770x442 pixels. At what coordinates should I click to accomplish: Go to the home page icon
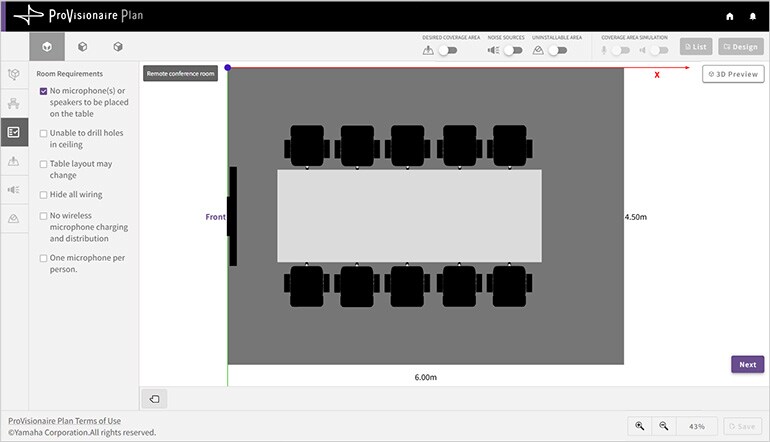[729, 16]
